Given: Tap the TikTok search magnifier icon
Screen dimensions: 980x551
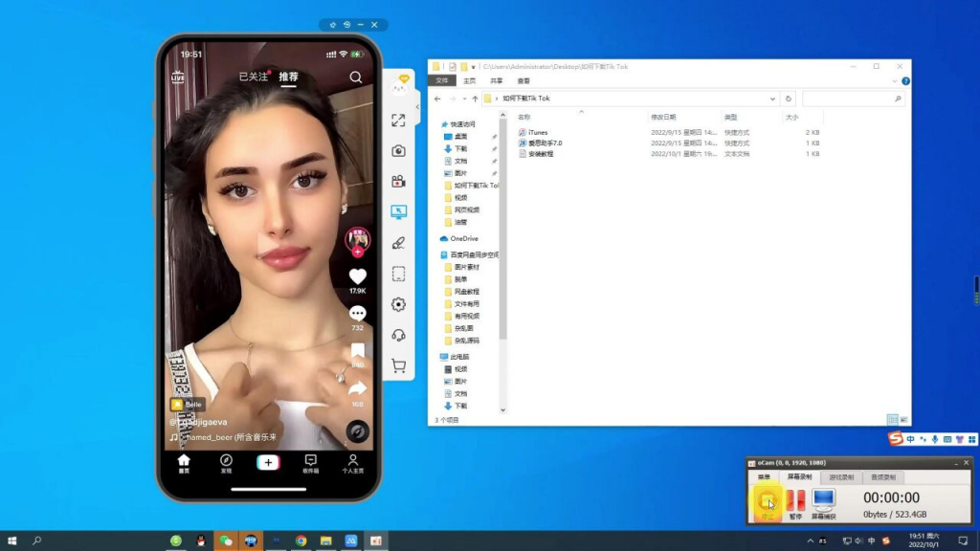Looking at the screenshot, I should click(355, 77).
